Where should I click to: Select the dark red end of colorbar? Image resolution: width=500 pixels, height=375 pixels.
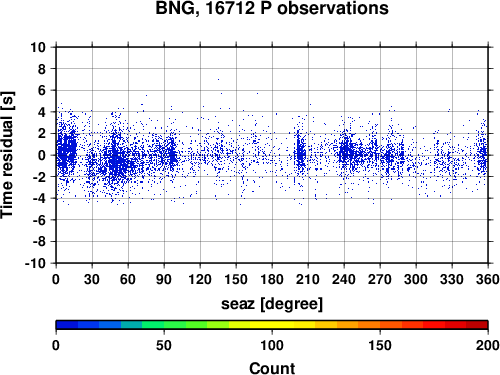pyautogui.click(x=477, y=325)
